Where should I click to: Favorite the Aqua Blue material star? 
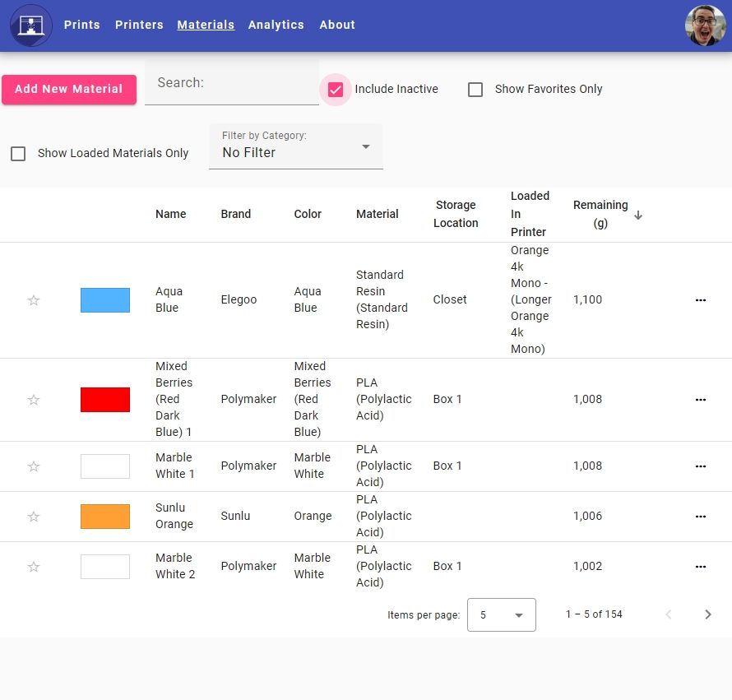[x=33, y=299]
